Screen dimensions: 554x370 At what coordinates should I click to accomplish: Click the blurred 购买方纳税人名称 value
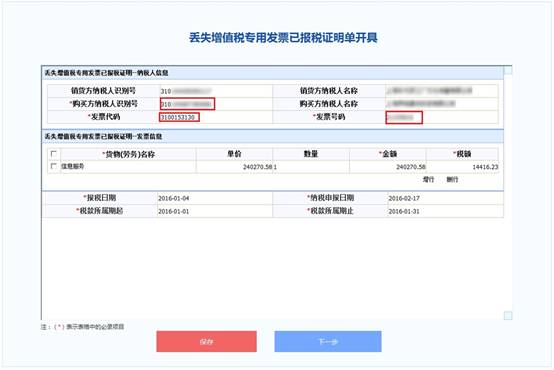point(421,104)
